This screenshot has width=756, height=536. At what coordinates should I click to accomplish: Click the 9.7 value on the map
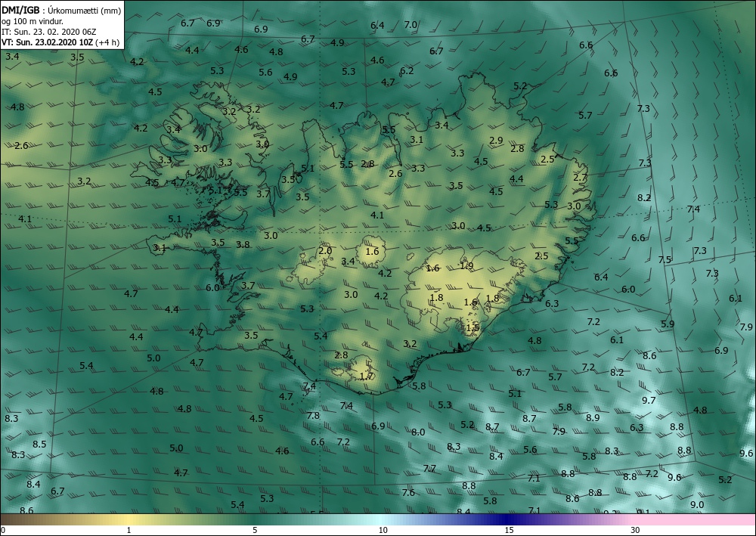[649, 400]
